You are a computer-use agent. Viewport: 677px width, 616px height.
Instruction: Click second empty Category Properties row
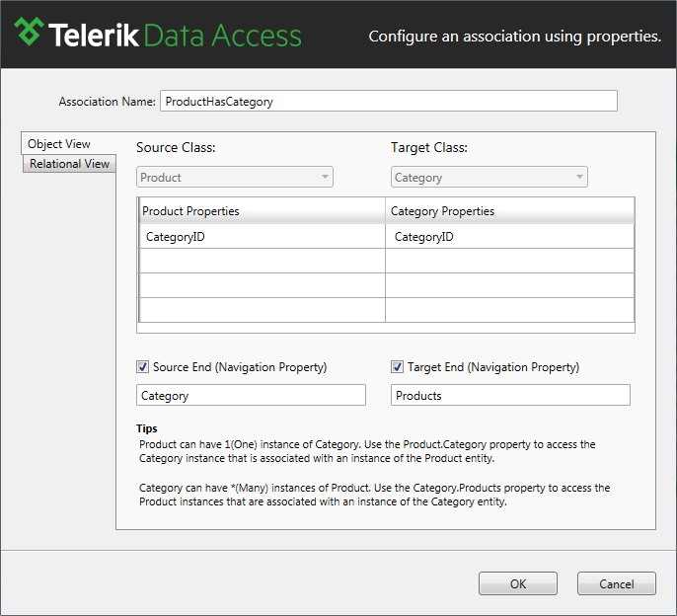(x=509, y=285)
